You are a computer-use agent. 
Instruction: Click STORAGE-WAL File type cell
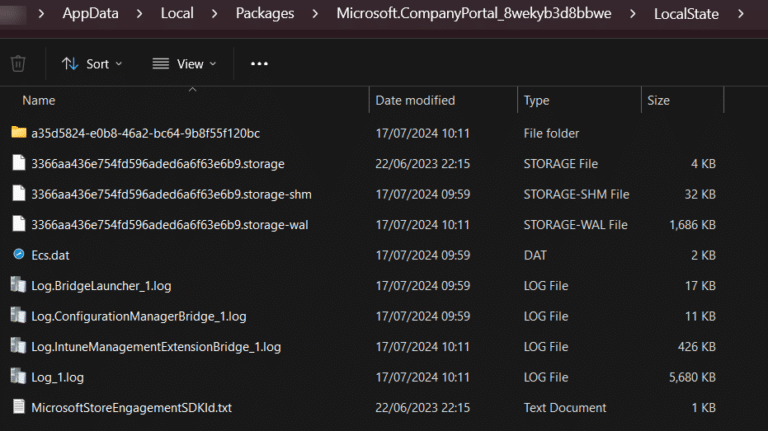[x=576, y=225]
